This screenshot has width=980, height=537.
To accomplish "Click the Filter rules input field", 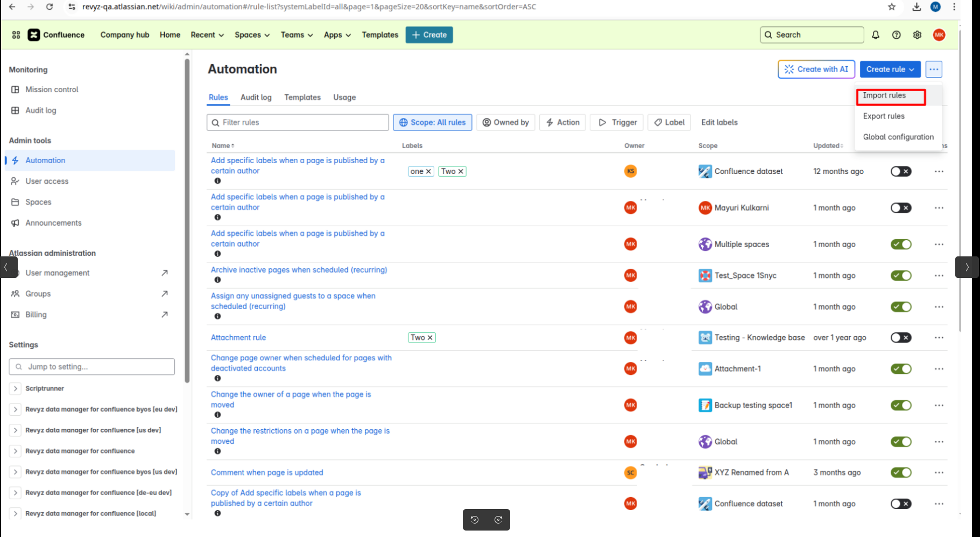I will point(301,123).
